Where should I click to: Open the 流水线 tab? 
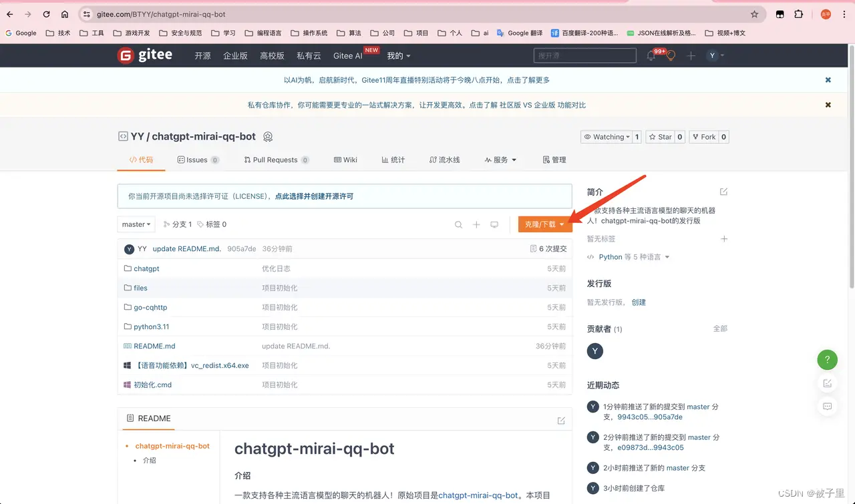coord(445,160)
